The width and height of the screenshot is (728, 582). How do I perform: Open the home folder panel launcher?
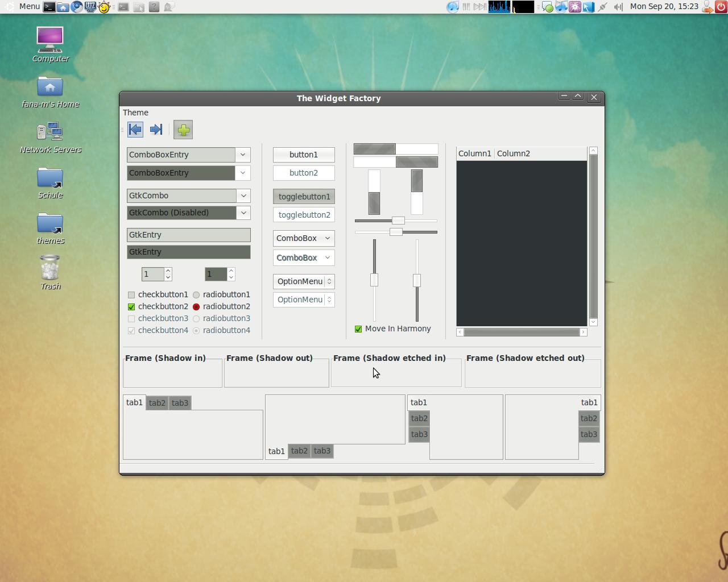[x=63, y=7]
